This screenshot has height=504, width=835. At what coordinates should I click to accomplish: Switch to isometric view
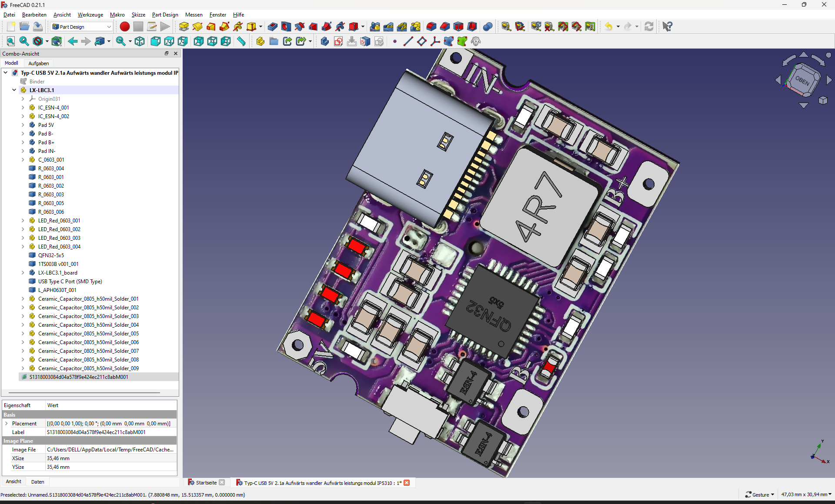140,41
